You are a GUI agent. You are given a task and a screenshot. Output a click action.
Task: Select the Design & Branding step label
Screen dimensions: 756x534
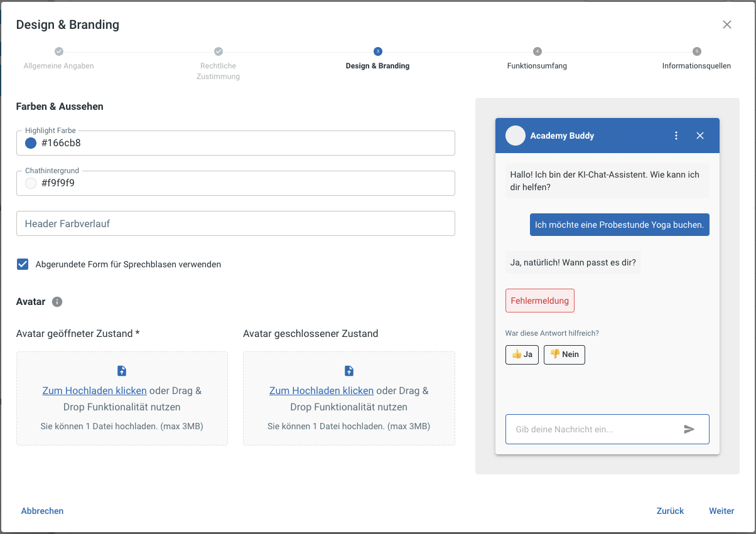[x=377, y=66]
